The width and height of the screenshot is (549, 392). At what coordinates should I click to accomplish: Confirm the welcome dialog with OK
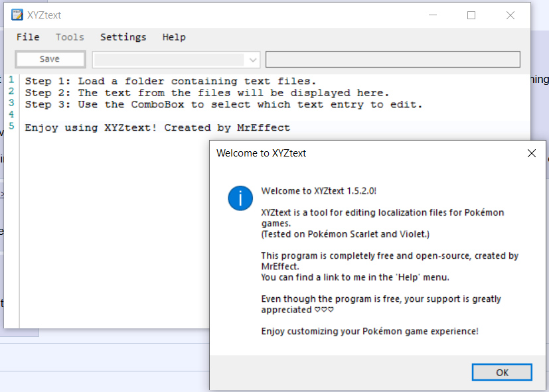coord(502,372)
